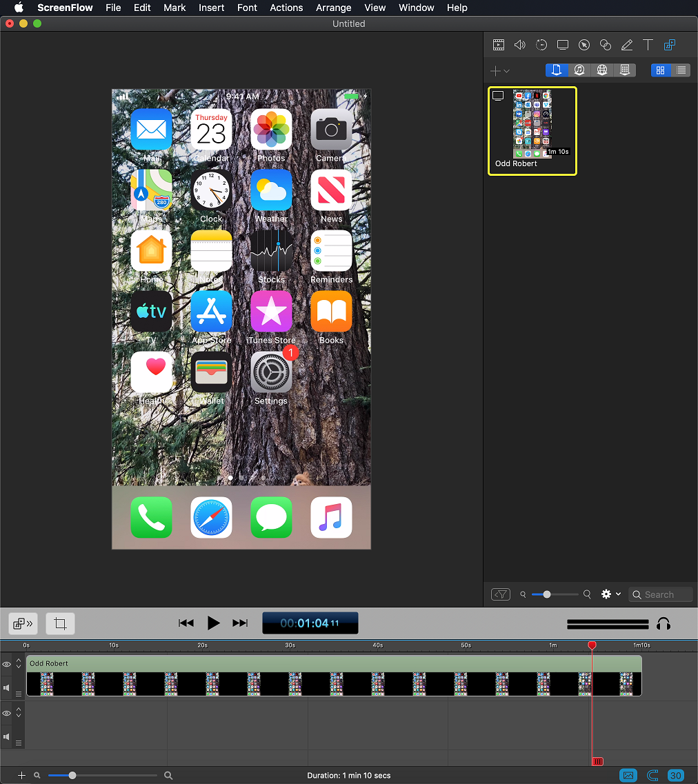Open the media library actions gear menu
This screenshot has width=698, height=784.
point(608,594)
